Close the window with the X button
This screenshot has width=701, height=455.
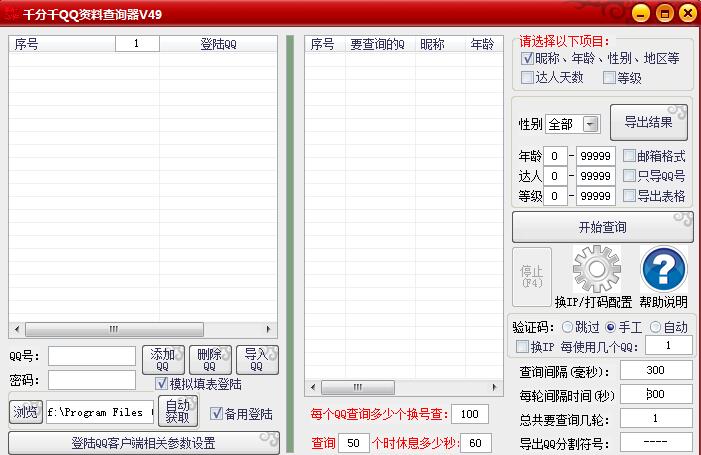688,13
